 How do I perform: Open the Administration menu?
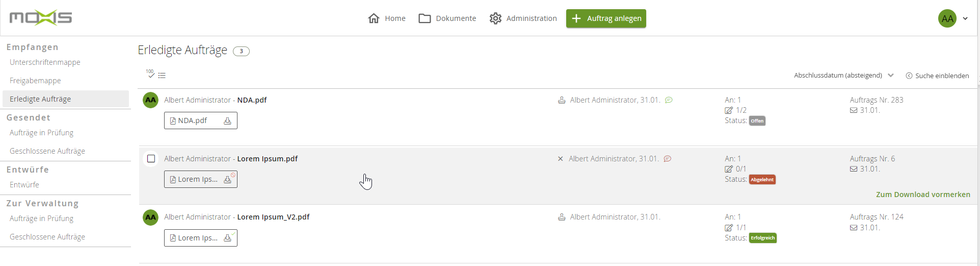523,18
